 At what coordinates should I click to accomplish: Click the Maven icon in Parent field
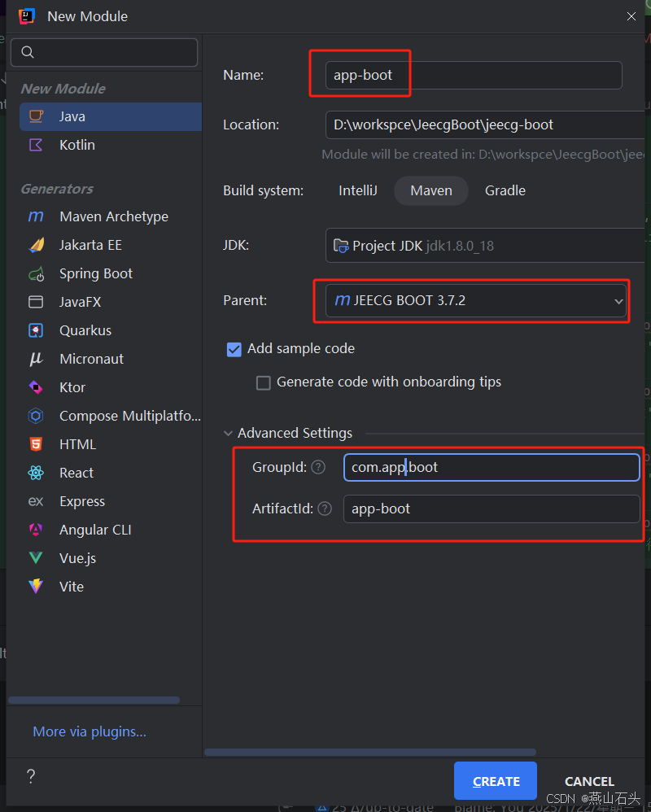(343, 300)
